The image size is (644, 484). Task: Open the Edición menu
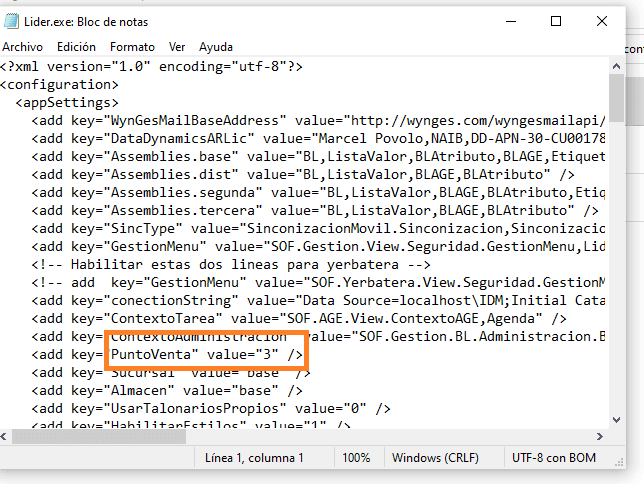tap(76, 47)
